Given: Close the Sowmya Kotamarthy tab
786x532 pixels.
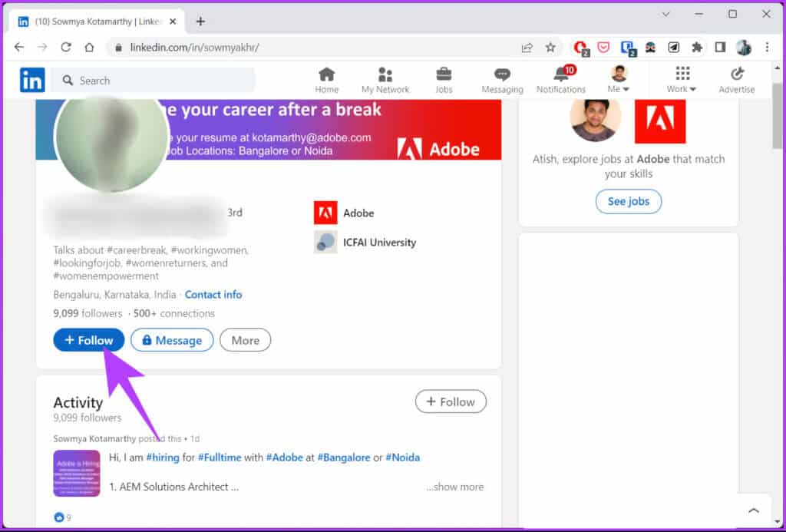Looking at the screenshot, I should [173, 21].
